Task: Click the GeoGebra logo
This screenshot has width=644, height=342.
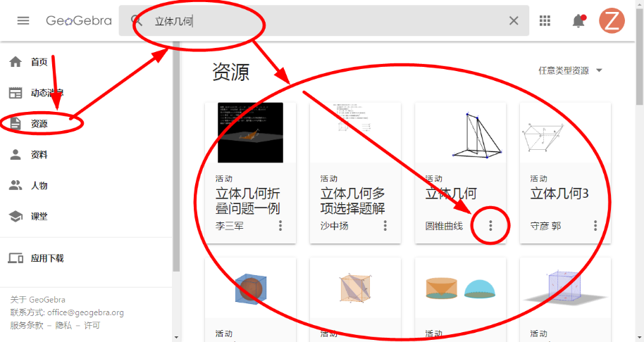Action: pos(78,20)
